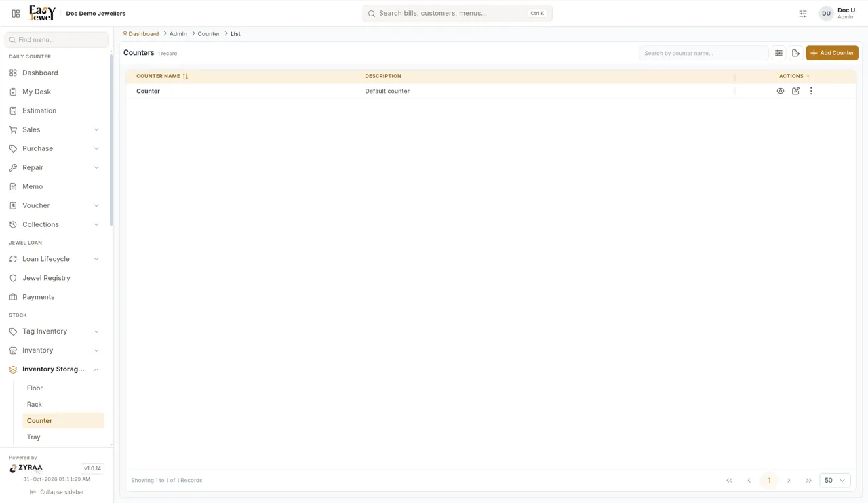The height and width of the screenshot is (503, 868).
Task: View the Counter record with eye icon
Action: tap(781, 91)
